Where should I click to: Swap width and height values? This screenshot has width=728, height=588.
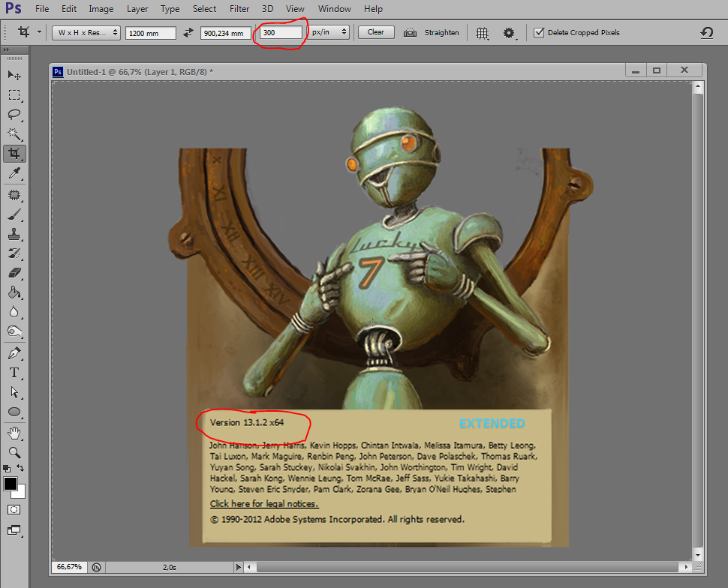(x=188, y=32)
